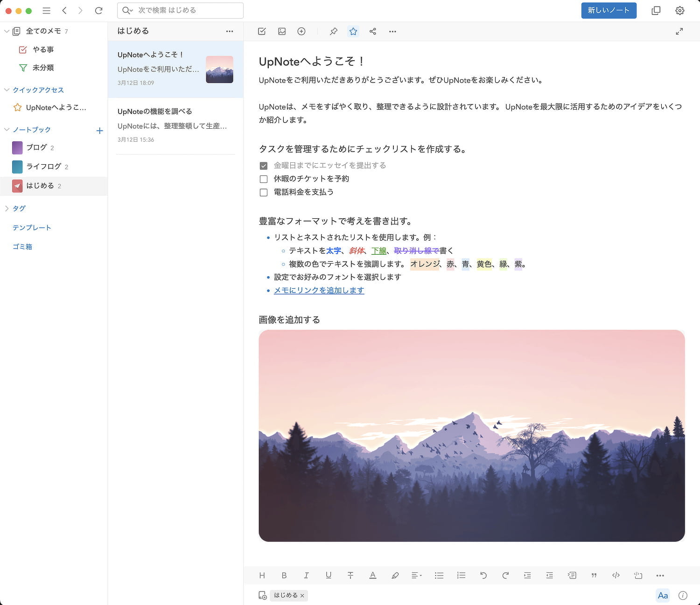The height and width of the screenshot is (605, 700).
Task: Toggle underline formatting
Action: (x=329, y=576)
